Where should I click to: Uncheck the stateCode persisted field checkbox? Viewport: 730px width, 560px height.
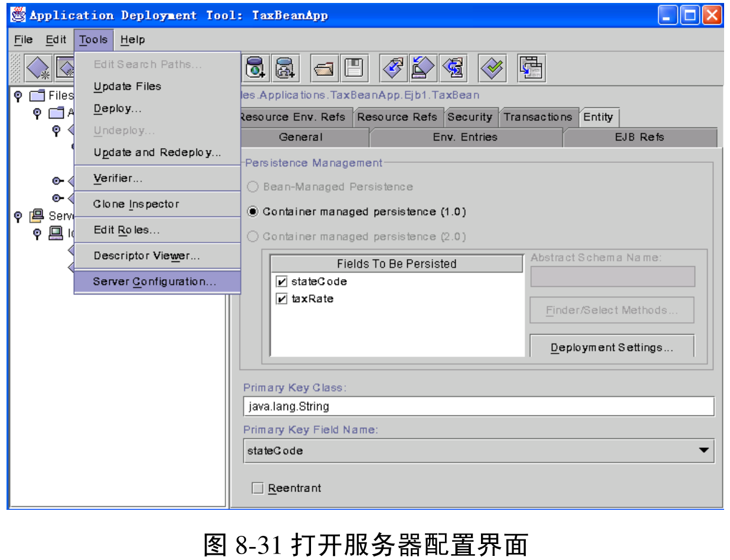coord(281,281)
